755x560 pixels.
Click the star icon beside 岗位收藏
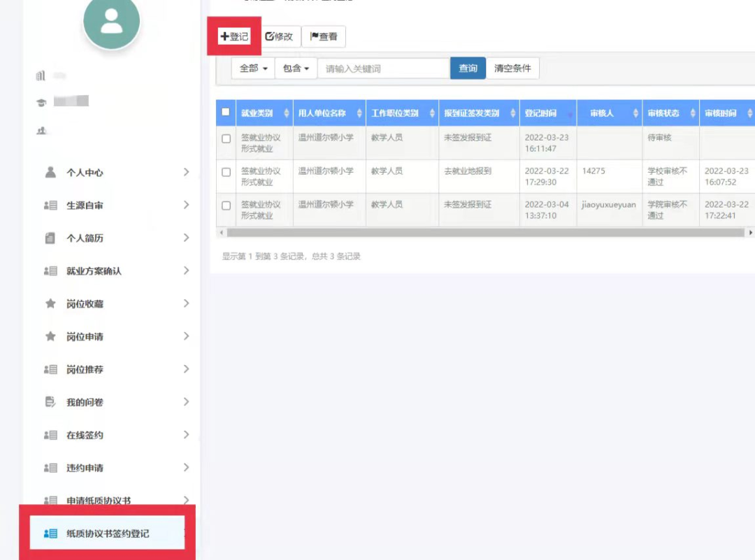coord(50,303)
